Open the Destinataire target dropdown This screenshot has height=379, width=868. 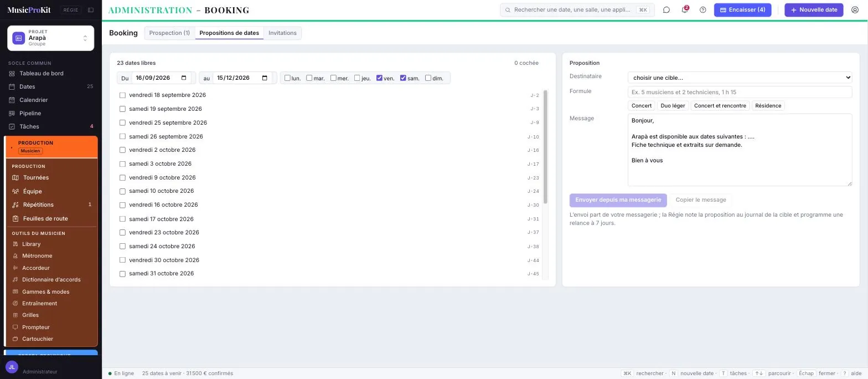pos(740,78)
